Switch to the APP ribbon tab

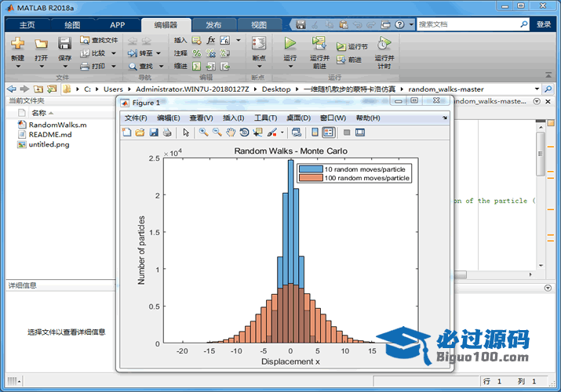pos(118,24)
